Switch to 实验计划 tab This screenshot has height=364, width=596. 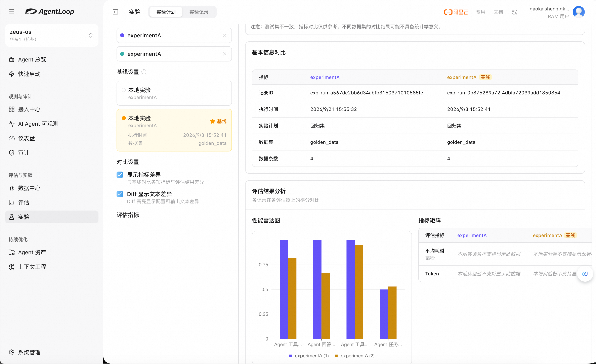(x=166, y=12)
